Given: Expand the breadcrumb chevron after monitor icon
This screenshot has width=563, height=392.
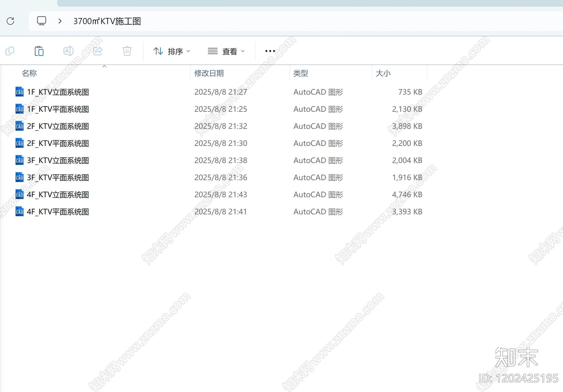Looking at the screenshot, I should click(60, 21).
